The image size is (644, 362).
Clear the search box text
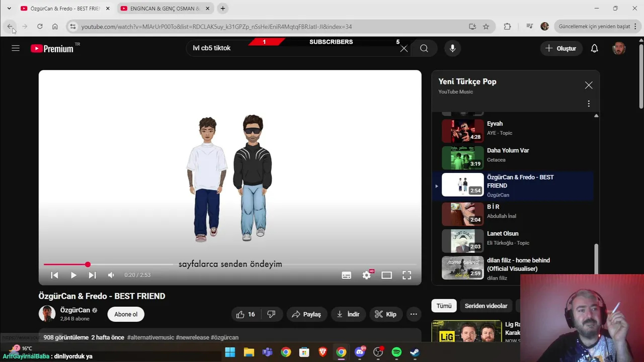[x=404, y=48]
